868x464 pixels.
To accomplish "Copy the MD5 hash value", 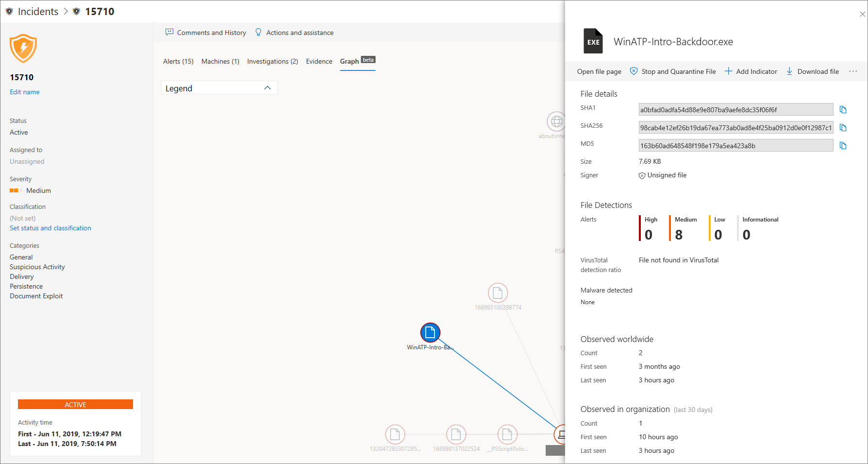I will click(843, 146).
